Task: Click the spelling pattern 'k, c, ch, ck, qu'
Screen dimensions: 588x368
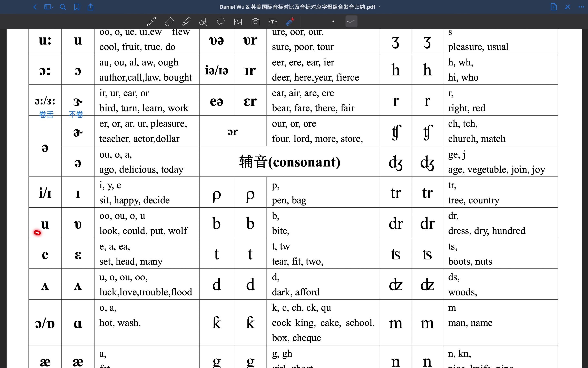Action: coord(301,308)
